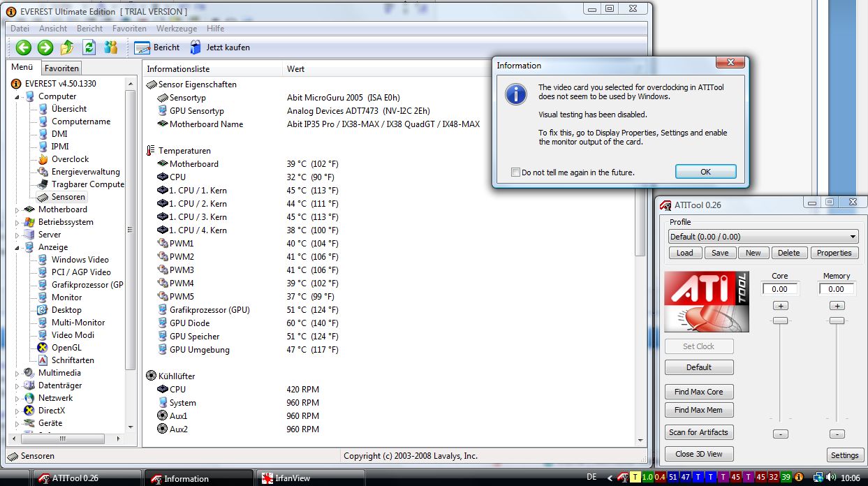Collapse the Computer tree node

pyautogui.click(x=17, y=96)
